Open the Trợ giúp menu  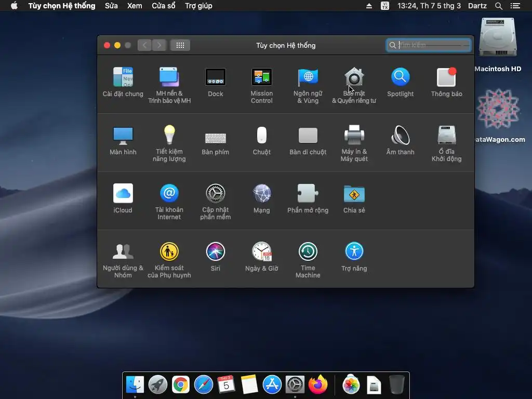[198, 6]
